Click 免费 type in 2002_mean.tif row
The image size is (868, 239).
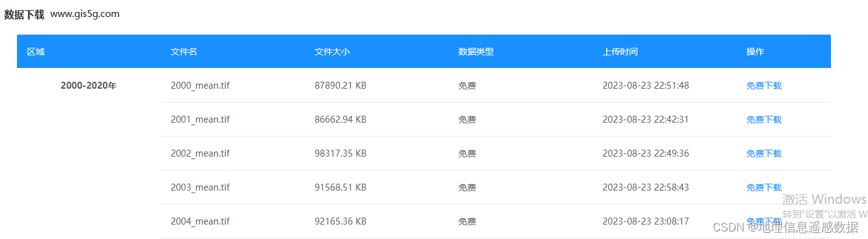tap(467, 153)
